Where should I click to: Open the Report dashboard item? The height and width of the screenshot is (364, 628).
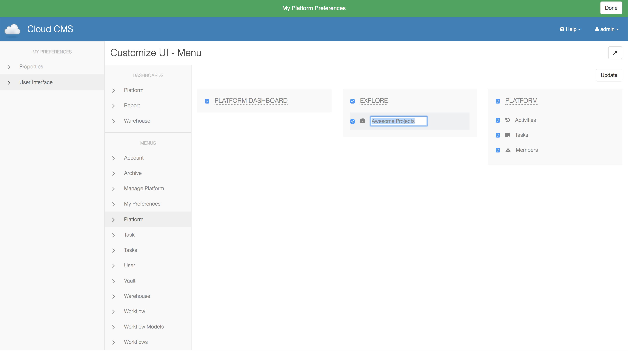pyautogui.click(x=132, y=105)
